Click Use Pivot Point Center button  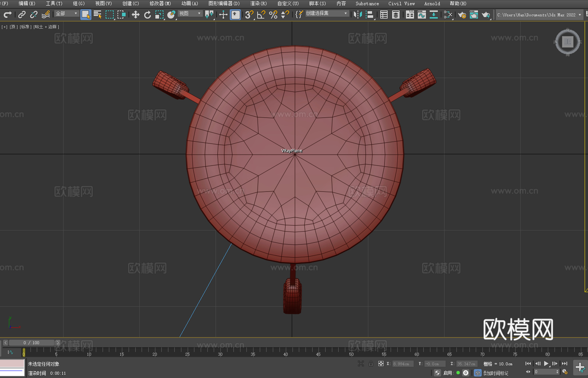pos(209,14)
